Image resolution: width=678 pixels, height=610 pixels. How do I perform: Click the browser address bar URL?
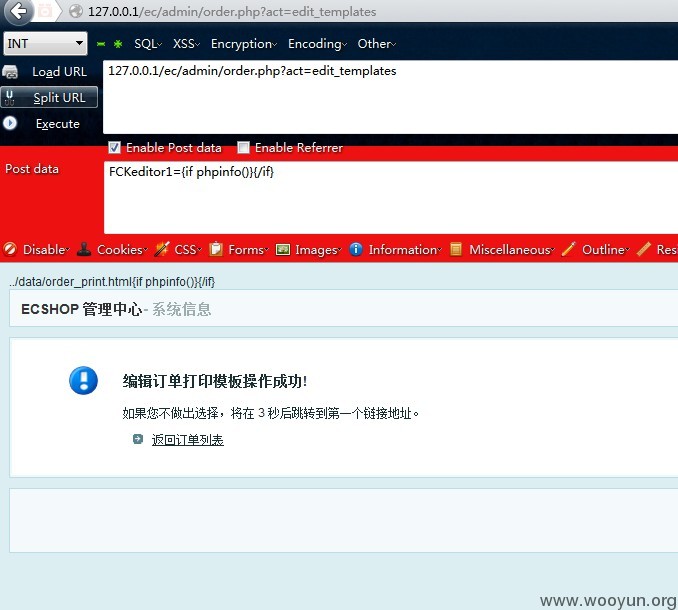click(232, 12)
